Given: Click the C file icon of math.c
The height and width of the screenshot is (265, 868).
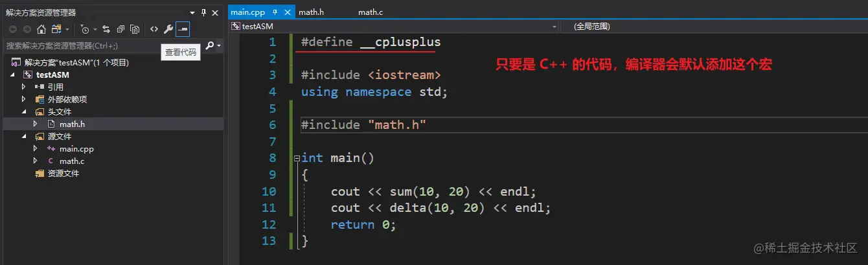Looking at the screenshot, I should pyautogui.click(x=51, y=161).
